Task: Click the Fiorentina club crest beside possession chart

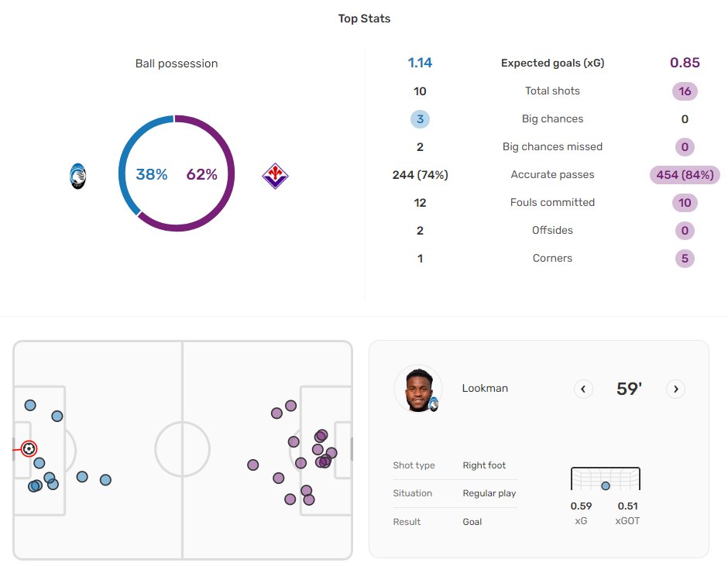Action: point(275,176)
